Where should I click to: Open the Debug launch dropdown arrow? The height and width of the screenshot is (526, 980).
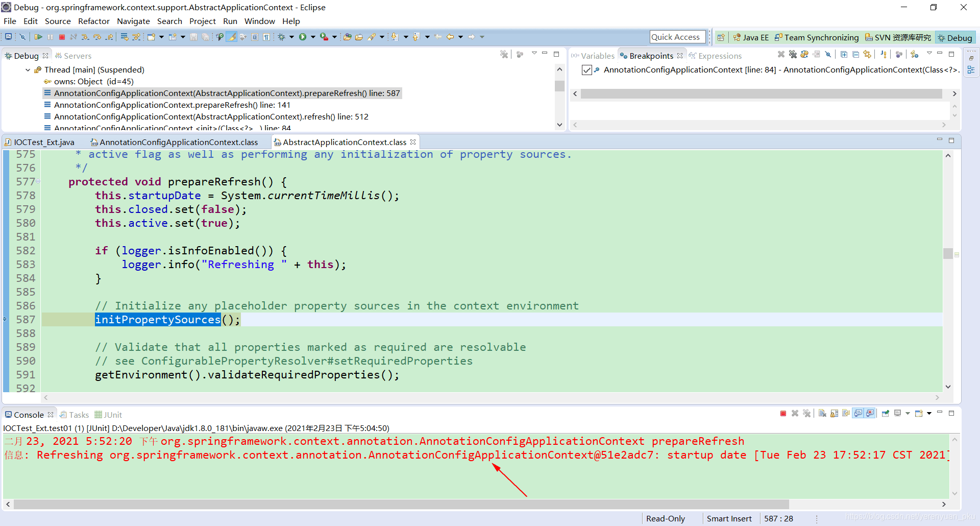pyautogui.click(x=291, y=37)
